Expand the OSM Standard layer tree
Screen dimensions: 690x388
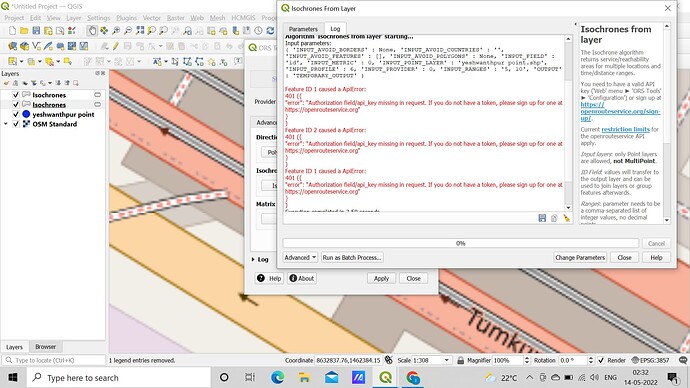(6, 124)
